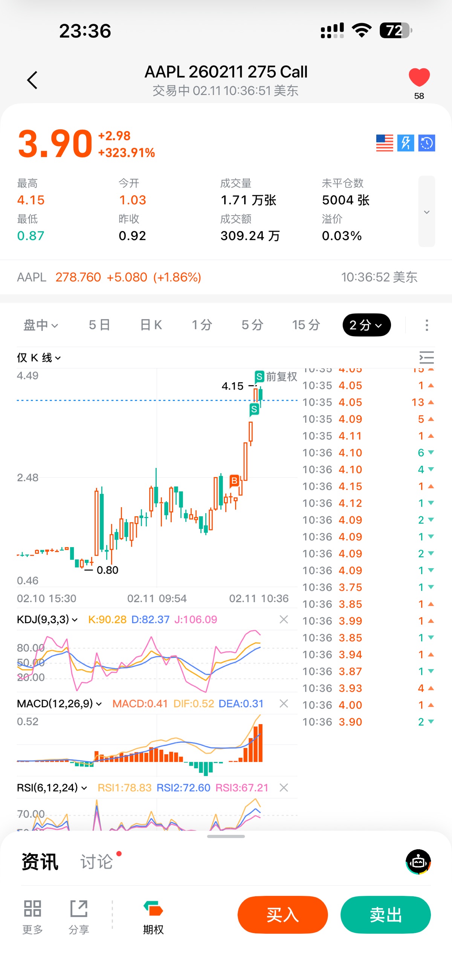Viewport: 452px width, 980px height.
Task: Toggle the red heart favorite icon
Action: [x=419, y=78]
